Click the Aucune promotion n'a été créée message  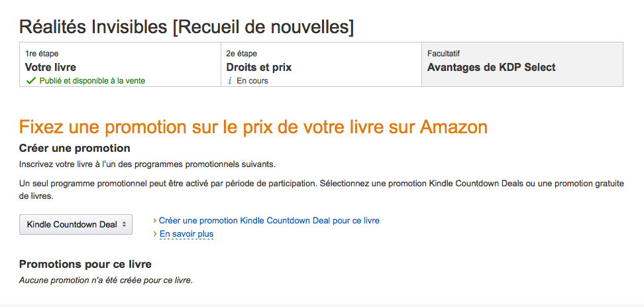pyautogui.click(x=106, y=280)
